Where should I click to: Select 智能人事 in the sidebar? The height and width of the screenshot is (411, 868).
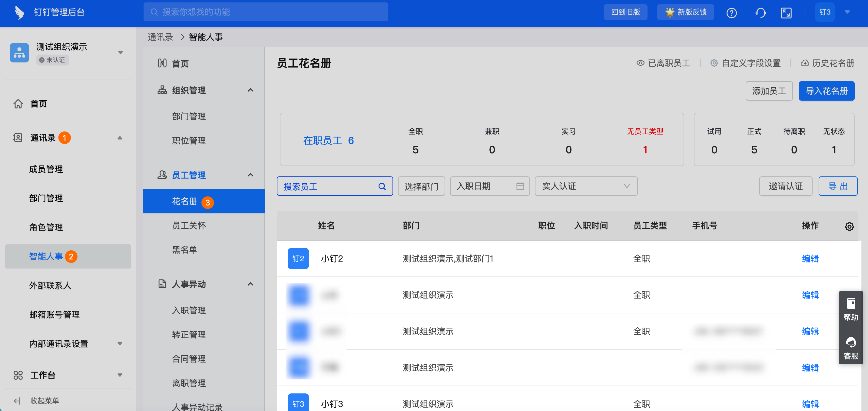pos(68,257)
